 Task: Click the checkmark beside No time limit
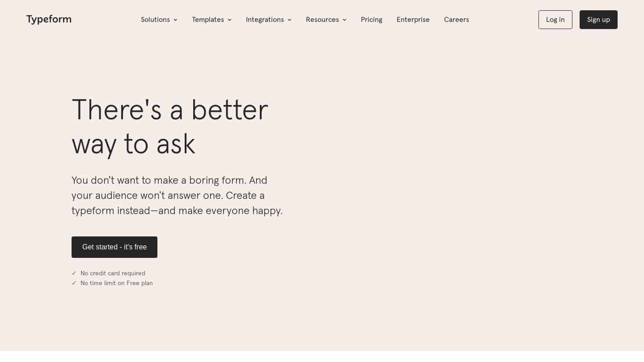(x=74, y=283)
